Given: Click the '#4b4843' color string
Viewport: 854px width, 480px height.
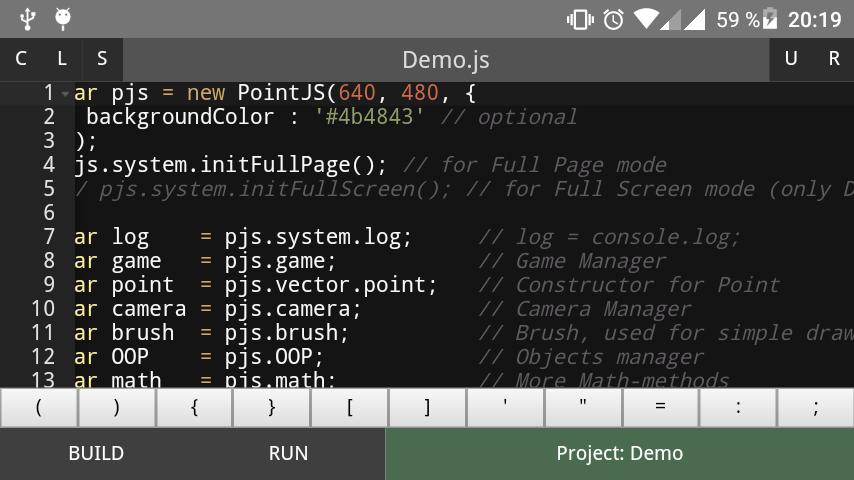Looking at the screenshot, I should click(x=369, y=117).
